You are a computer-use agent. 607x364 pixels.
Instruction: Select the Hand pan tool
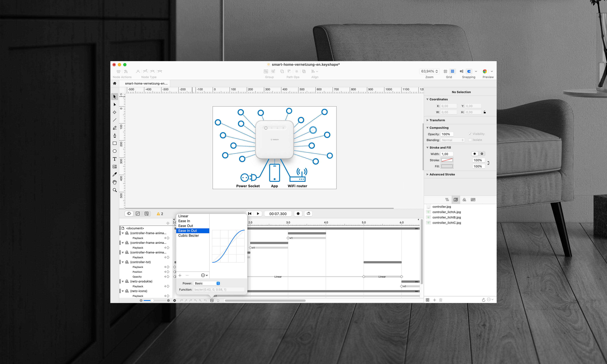click(x=115, y=182)
